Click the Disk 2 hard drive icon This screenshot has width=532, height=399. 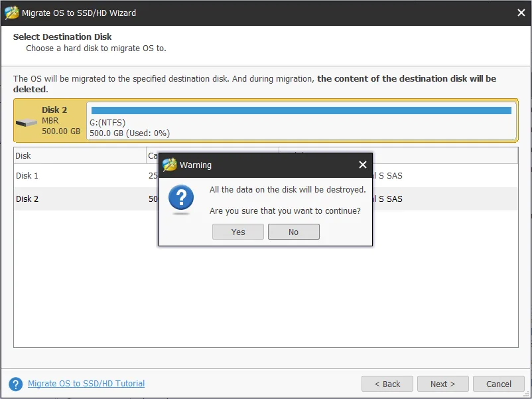click(x=27, y=123)
